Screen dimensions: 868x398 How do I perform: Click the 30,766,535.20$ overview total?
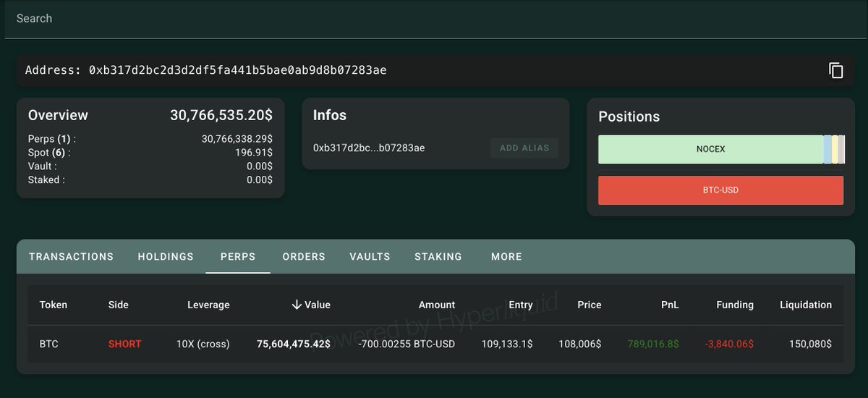tap(221, 115)
